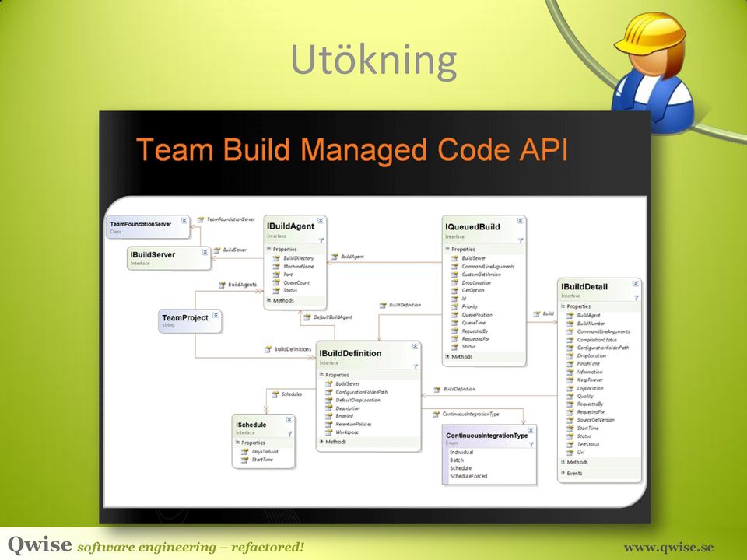Collapse the IBuildDetail box with its chevron
This screenshot has width=747, height=560.
(x=635, y=283)
